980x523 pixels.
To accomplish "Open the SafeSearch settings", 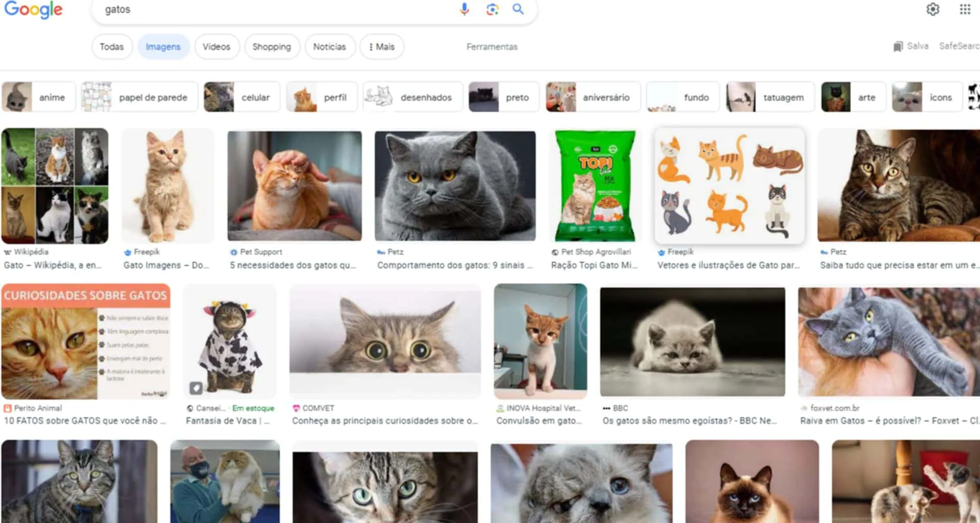I will coord(959,46).
